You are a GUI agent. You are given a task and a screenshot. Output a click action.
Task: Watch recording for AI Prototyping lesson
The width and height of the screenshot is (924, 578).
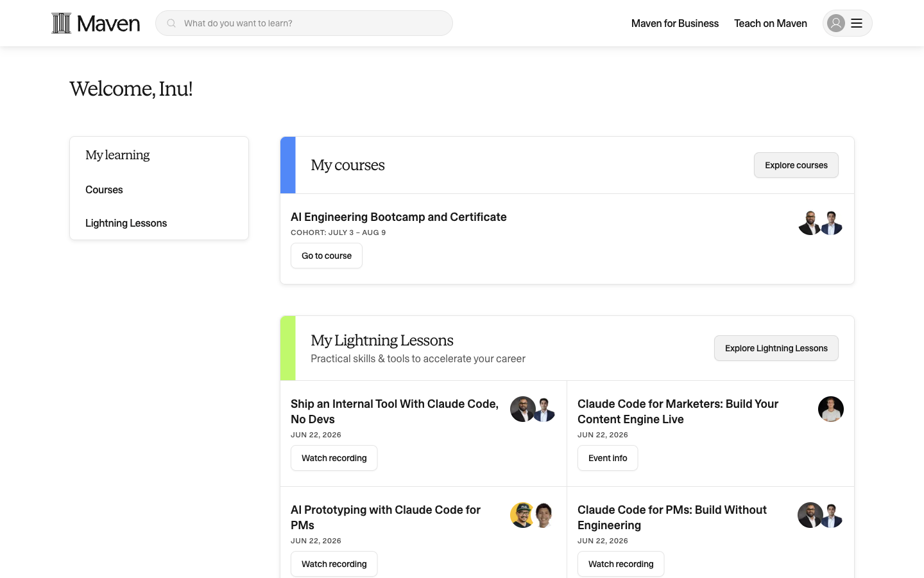click(334, 564)
